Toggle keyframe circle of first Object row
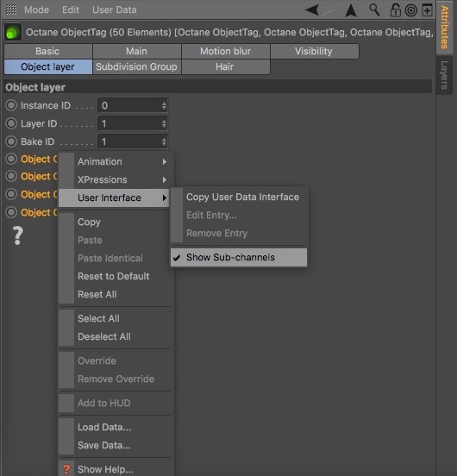 coord(11,159)
